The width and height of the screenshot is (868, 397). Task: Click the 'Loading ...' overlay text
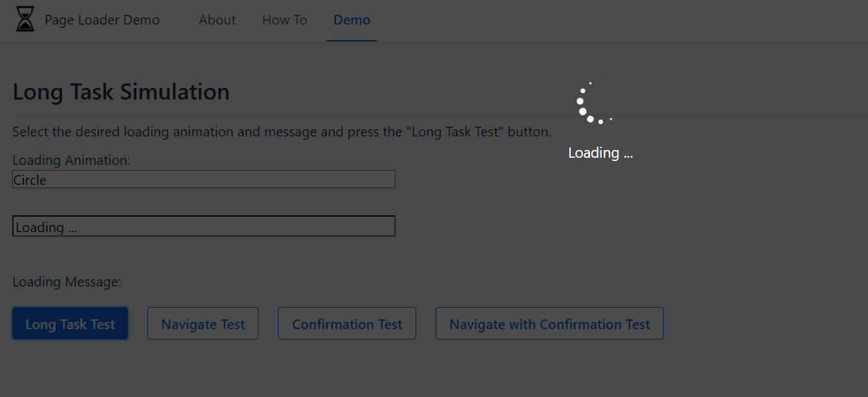click(x=600, y=153)
